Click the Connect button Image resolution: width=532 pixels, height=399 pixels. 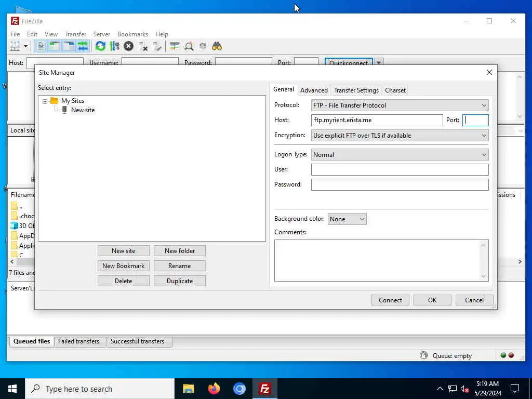[390, 300]
